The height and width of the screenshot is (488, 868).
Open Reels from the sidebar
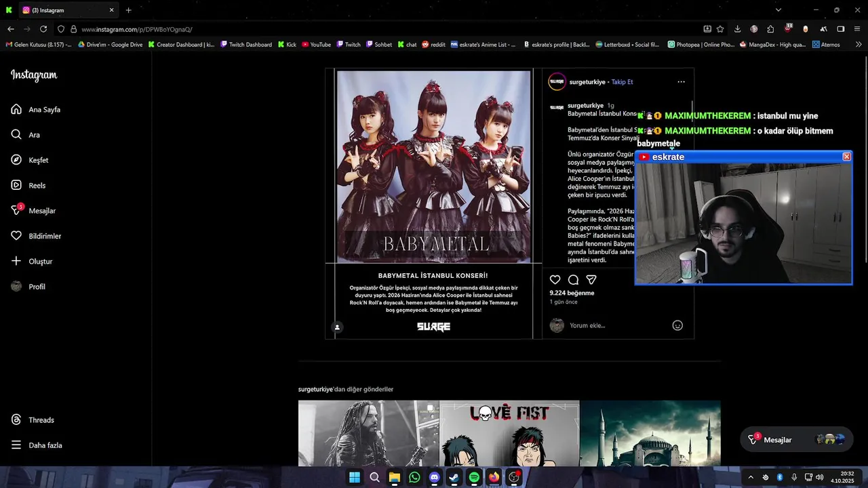tap(28, 185)
